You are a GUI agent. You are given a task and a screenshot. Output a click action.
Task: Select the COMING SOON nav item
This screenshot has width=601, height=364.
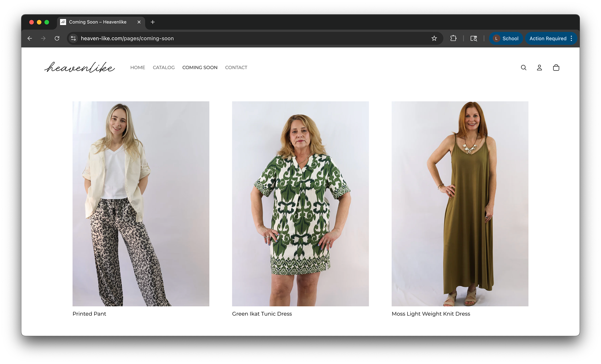[x=200, y=68]
